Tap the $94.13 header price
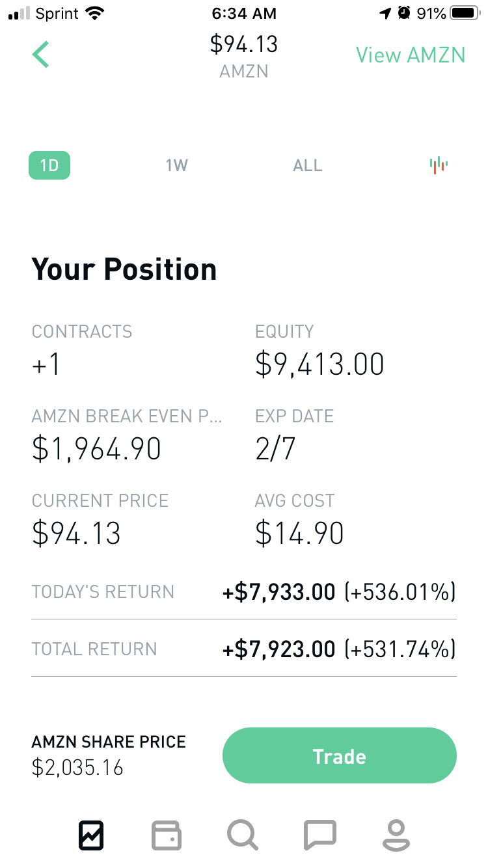 tap(244, 44)
